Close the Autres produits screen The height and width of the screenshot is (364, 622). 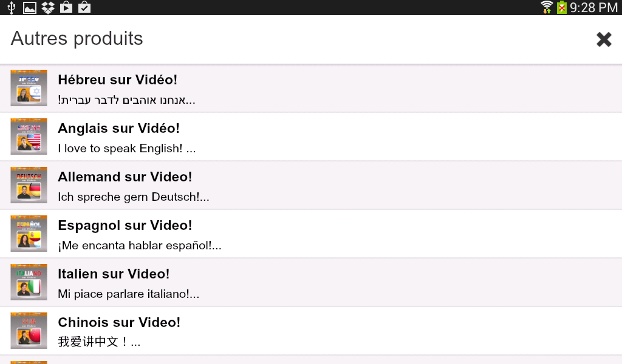[x=604, y=39]
